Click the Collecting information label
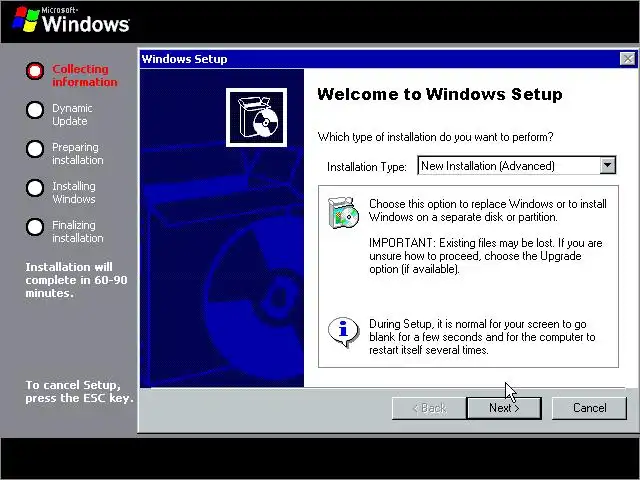Viewport: 640px width, 480px height. (84, 76)
